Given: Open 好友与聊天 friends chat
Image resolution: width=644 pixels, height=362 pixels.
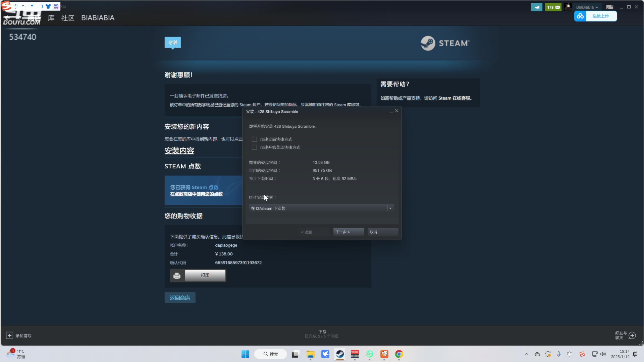Looking at the screenshot, I should point(625,335).
